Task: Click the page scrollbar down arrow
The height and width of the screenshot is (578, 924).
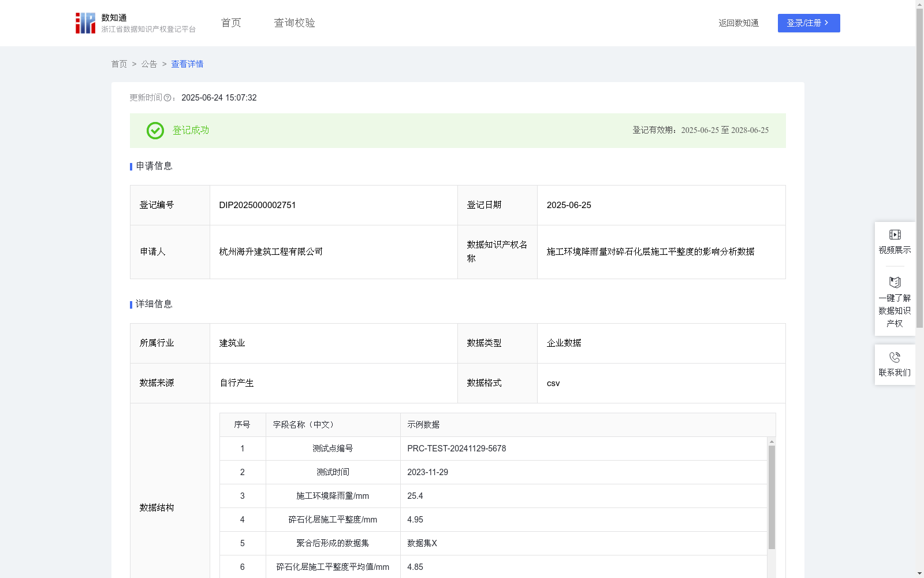Action: pyautogui.click(x=920, y=574)
